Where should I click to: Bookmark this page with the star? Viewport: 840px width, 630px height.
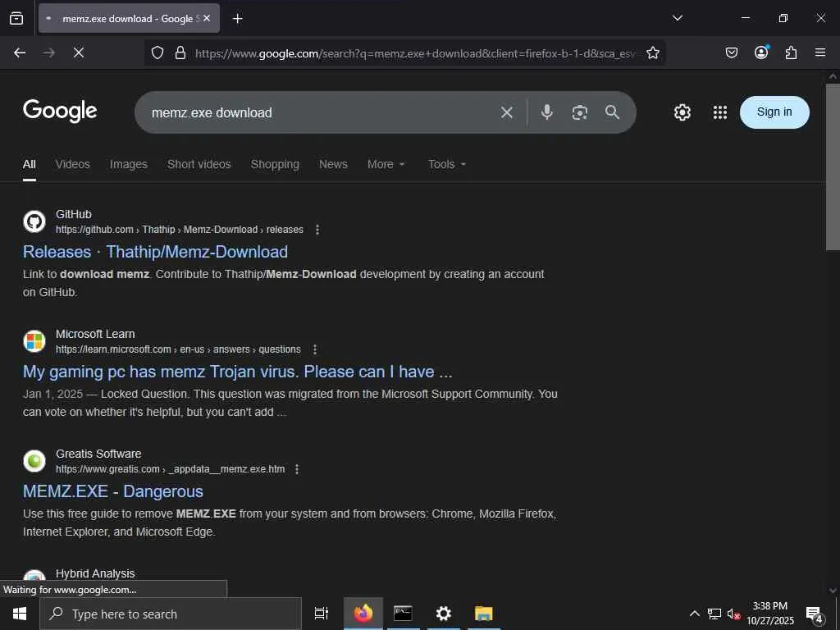pyautogui.click(x=652, y=52)
